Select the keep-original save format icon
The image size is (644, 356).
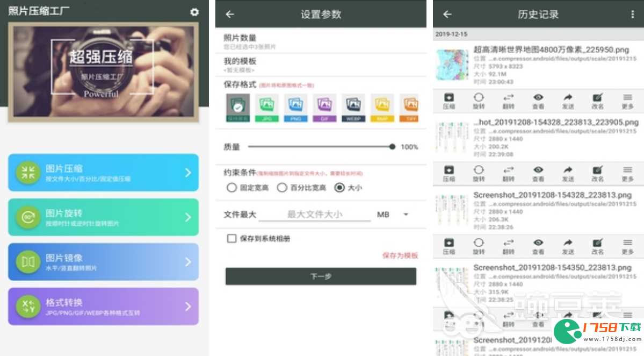coord(238,108)
